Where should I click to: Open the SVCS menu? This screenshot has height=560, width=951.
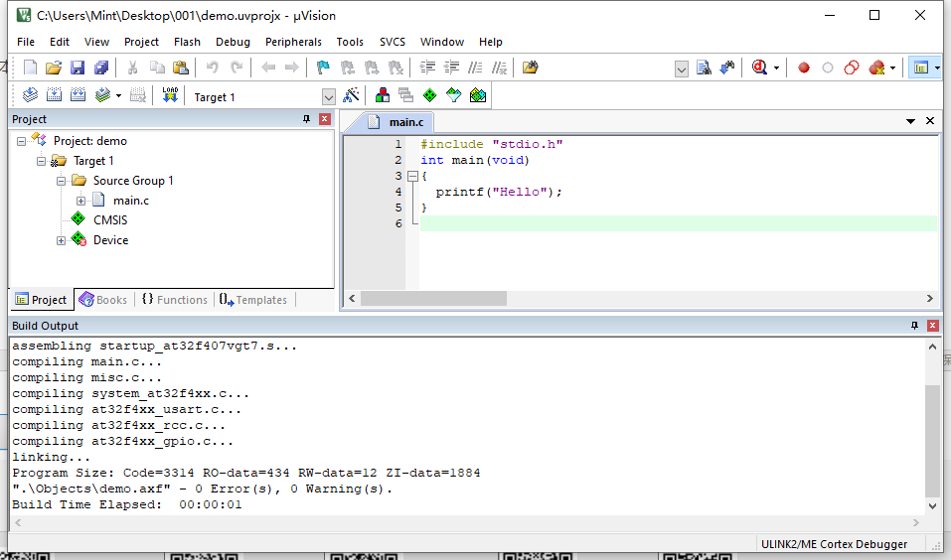point(393,42)
